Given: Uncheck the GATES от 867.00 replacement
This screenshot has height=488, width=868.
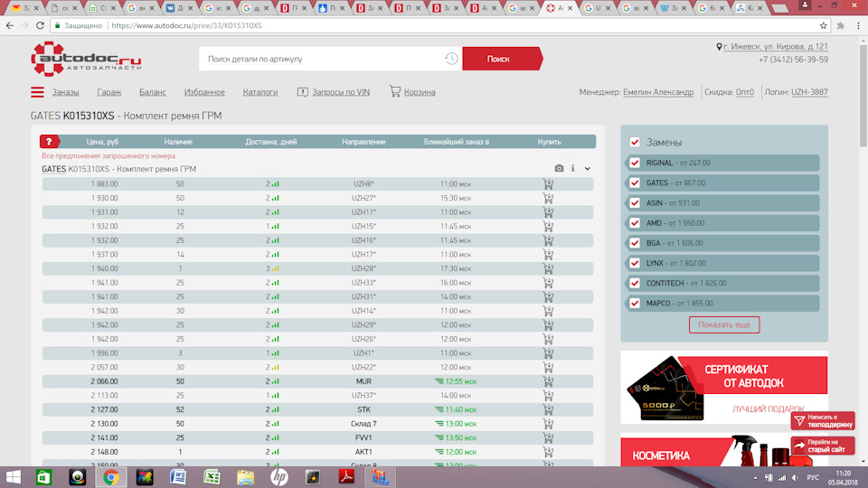Looking at the screenshot, I should 635,183.
